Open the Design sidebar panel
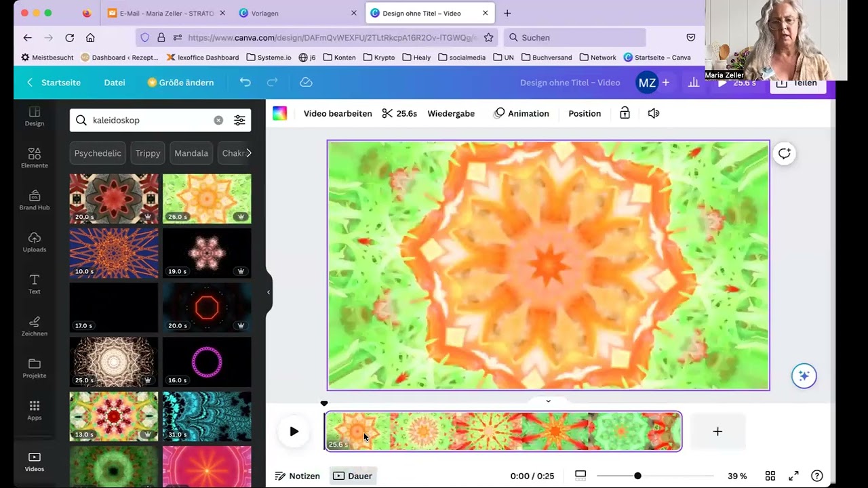Viewport: 868px width, 488px height. click(35, 116)
